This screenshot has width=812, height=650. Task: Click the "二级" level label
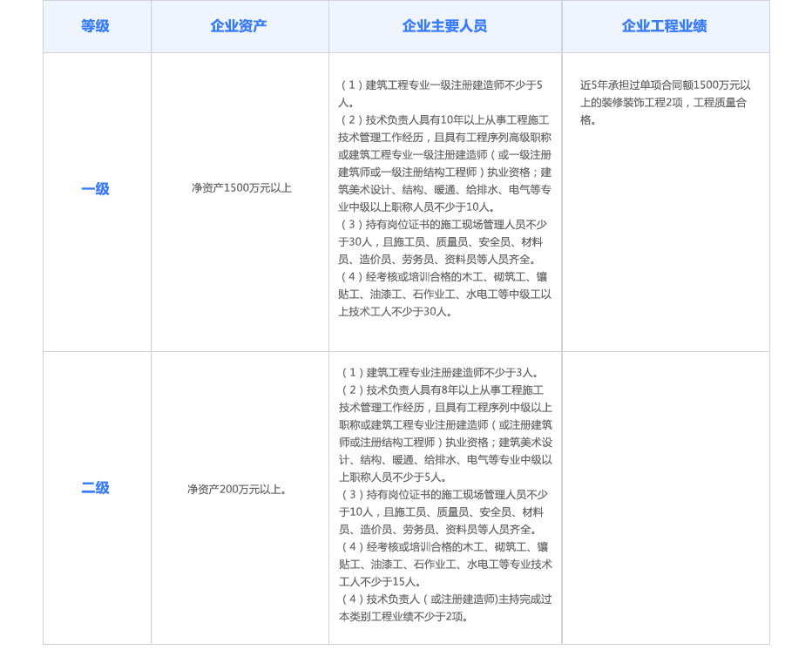click(96, 488)
